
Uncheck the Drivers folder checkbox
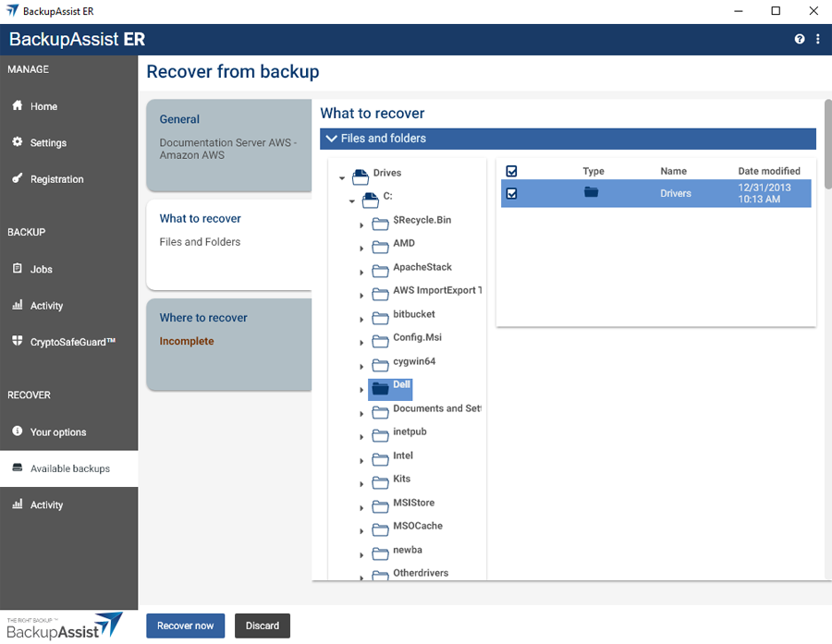[511, 193]
